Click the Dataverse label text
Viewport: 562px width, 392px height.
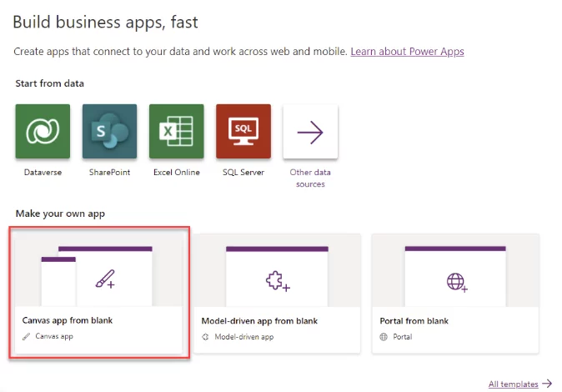click(x=43, y=173)
